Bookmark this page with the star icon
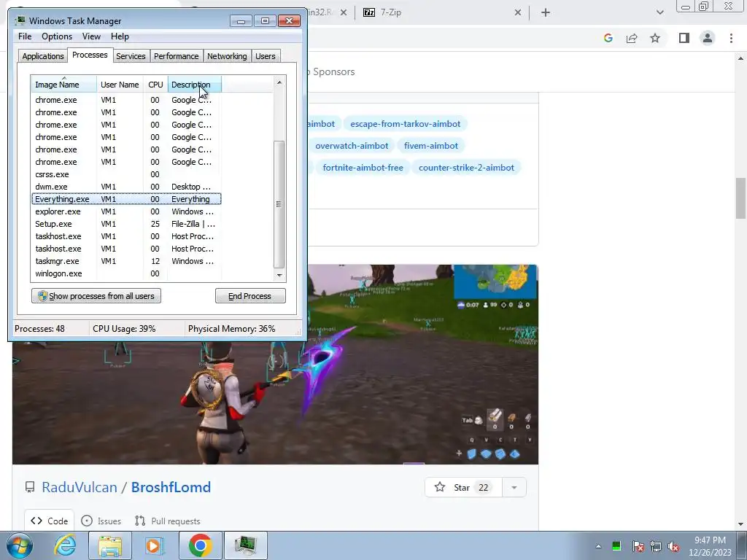This screenshot has width=747, height=560. pos(655,38)
